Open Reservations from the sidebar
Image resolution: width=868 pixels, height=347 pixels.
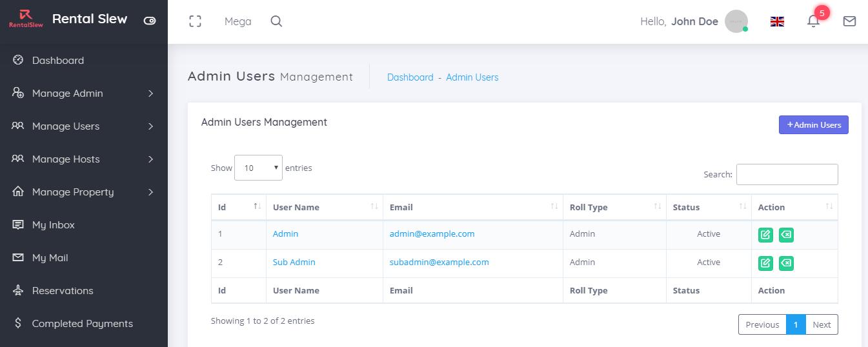pyautogui.click(x=63, y=291)
